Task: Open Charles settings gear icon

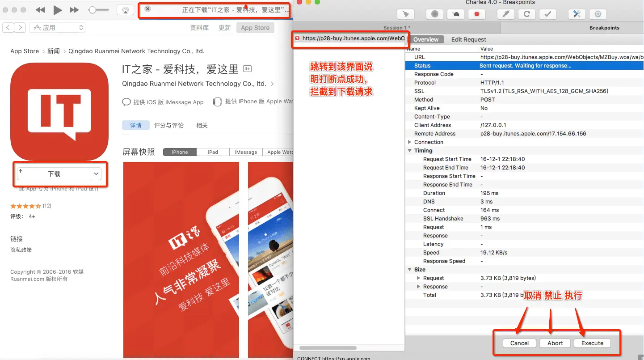Action: pyautogui.click(x=598, y=14)
